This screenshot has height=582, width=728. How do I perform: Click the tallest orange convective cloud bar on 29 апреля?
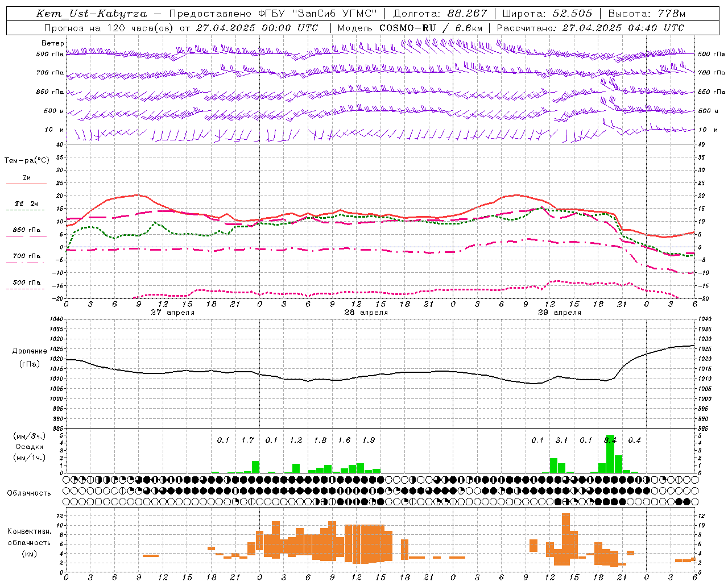click(x=565, y=539)
